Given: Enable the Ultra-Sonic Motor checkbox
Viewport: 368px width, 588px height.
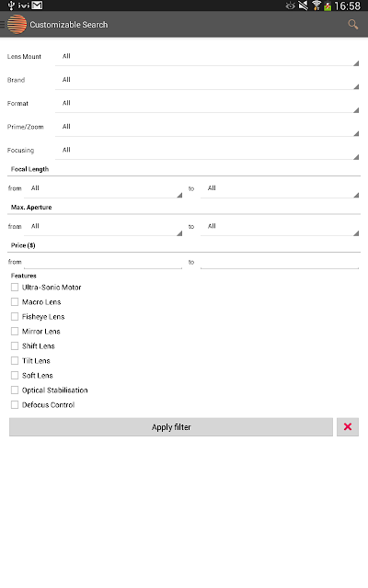Looking at the screenshot, I should 15,288.
